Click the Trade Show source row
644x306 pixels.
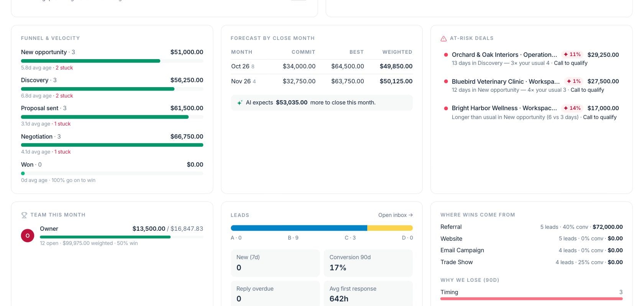click(x=531, y=262)
